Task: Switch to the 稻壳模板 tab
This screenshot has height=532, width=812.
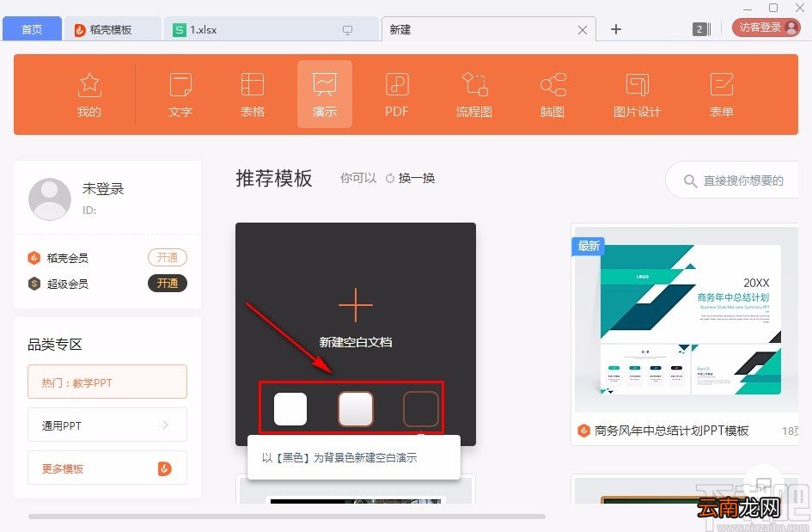Action: pyautogui.click(x=112, y=29)
